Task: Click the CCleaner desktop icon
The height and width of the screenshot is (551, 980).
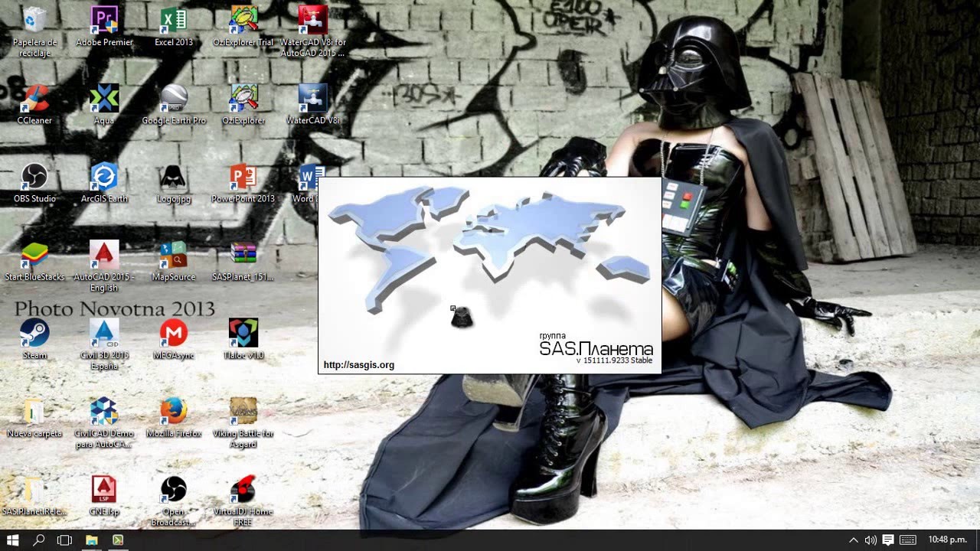Action: click(34, 105)
